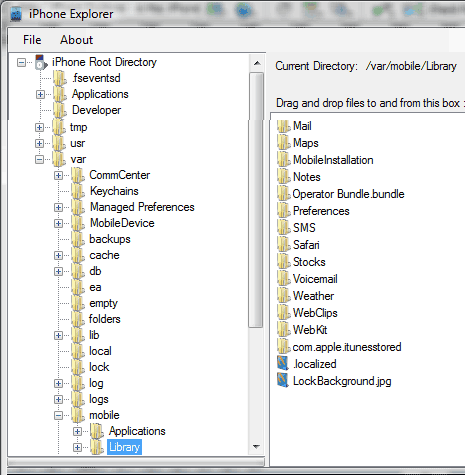
Task: Collapse the mobile folder node
Action: coord(58,415)
